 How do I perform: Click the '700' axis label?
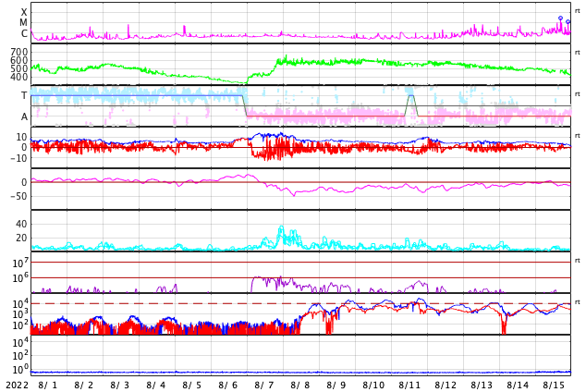(19, 52)
